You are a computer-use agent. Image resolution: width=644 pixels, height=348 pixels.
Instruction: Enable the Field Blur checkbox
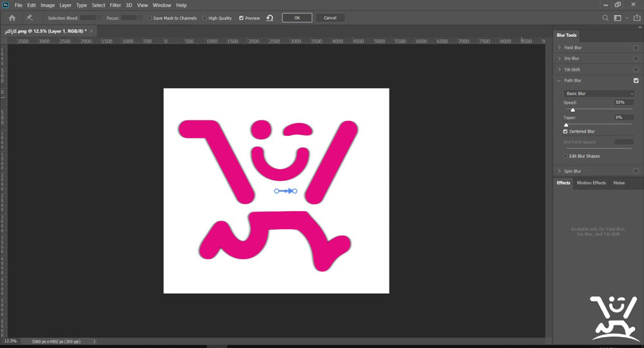(x=636, y=48)
